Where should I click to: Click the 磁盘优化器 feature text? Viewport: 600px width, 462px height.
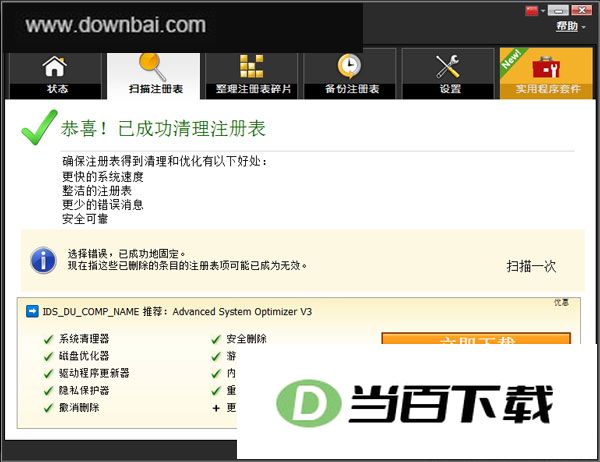point(84,356)
